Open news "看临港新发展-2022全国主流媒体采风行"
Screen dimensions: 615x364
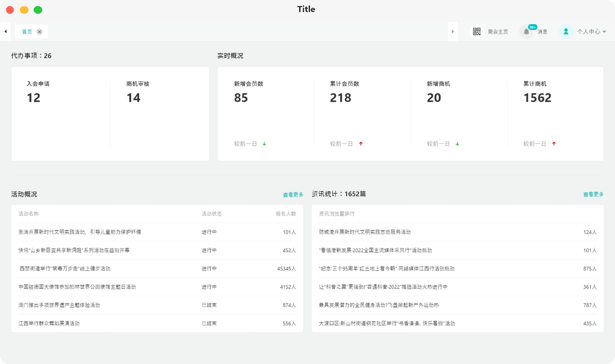pyautogui.click(x=375, y=250)
